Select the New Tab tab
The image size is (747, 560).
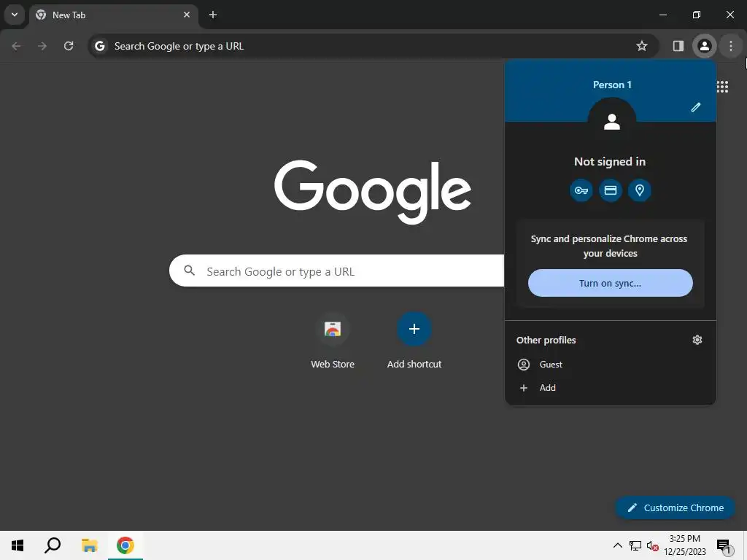(x=113, y=15)
